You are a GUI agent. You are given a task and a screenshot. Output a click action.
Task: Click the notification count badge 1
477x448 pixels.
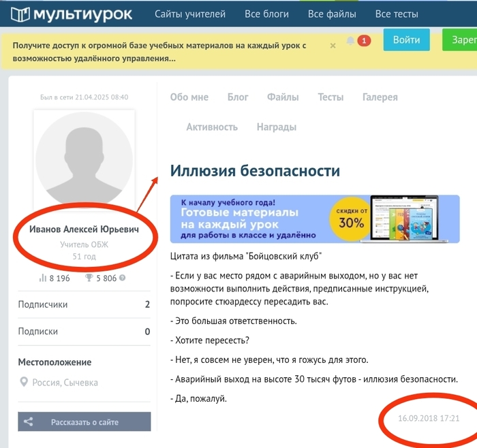coord(364,40)
